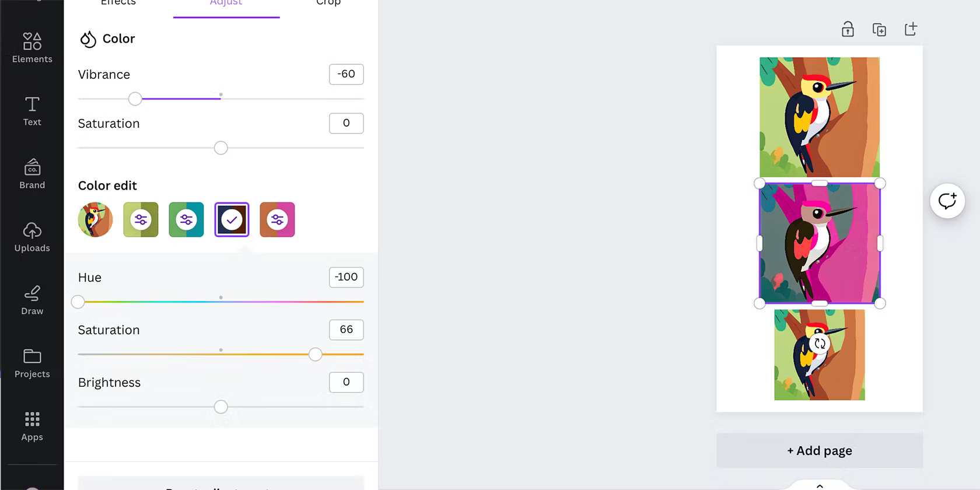
Task: Collapse the expanded color edit options
Action: pyautogui.click(x=232, y=220)
